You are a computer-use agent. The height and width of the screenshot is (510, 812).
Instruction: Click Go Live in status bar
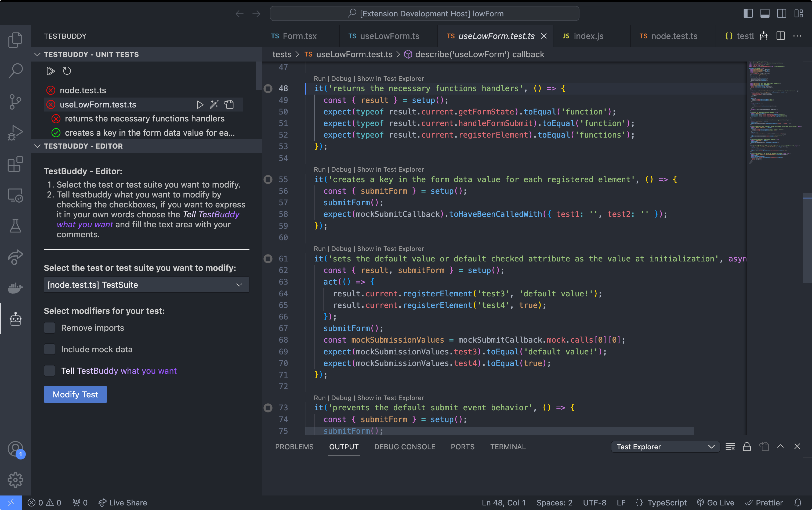click(x=715, y=502)
